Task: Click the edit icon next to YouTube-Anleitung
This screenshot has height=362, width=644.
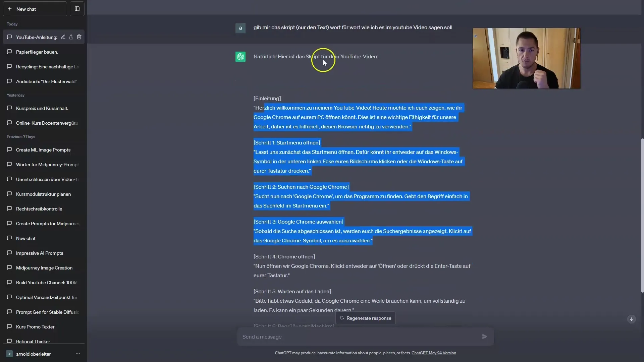Action: coord(63,37)
